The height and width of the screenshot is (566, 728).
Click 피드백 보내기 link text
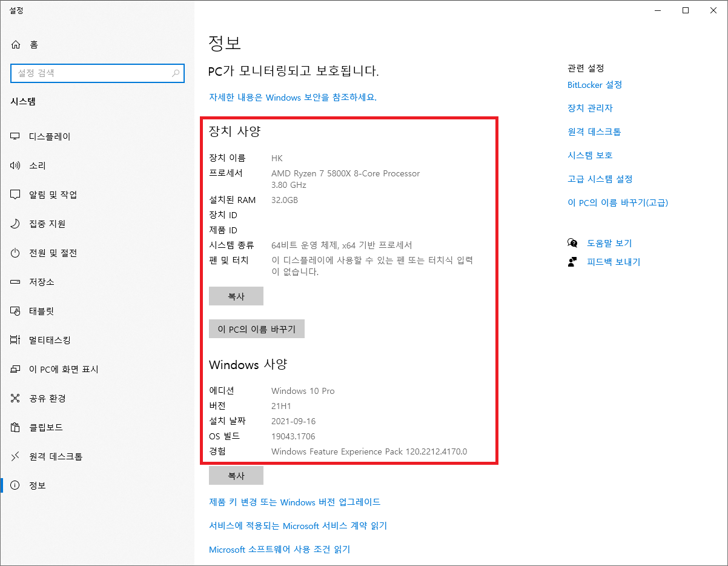point(614,262)
